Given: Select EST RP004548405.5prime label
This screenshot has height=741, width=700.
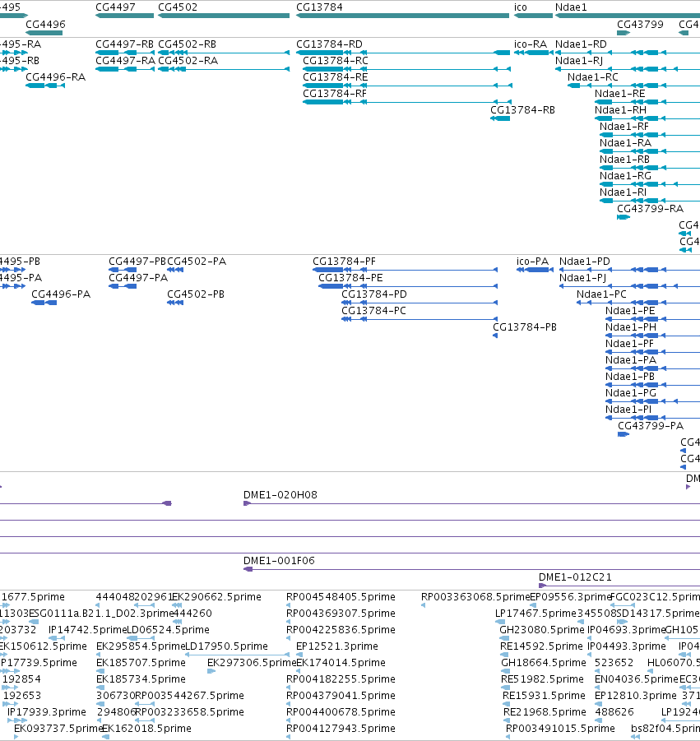Looking at the screenshot, I should coord(341,597).
